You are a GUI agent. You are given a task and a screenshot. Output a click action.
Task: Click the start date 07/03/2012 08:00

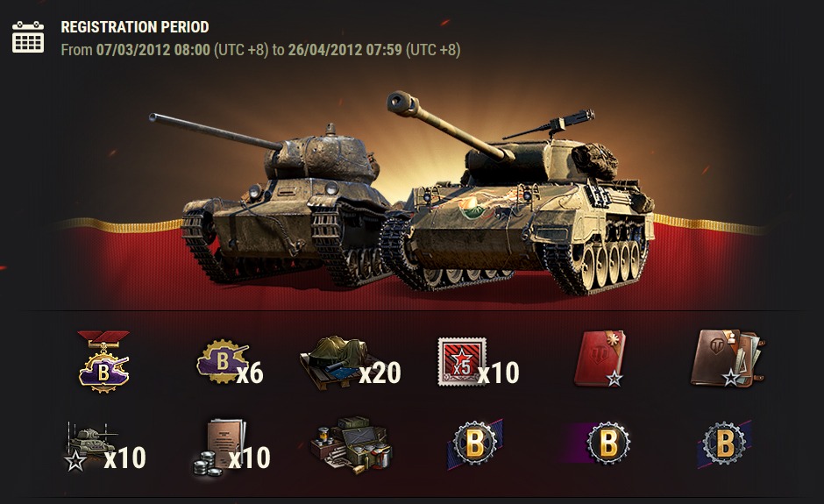153,50
